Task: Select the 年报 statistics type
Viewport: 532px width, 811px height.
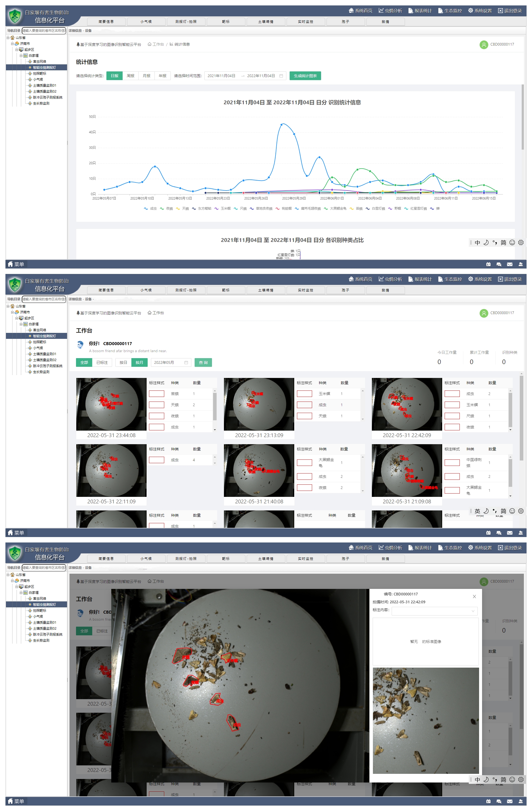Action: click(x=163, y=76)
